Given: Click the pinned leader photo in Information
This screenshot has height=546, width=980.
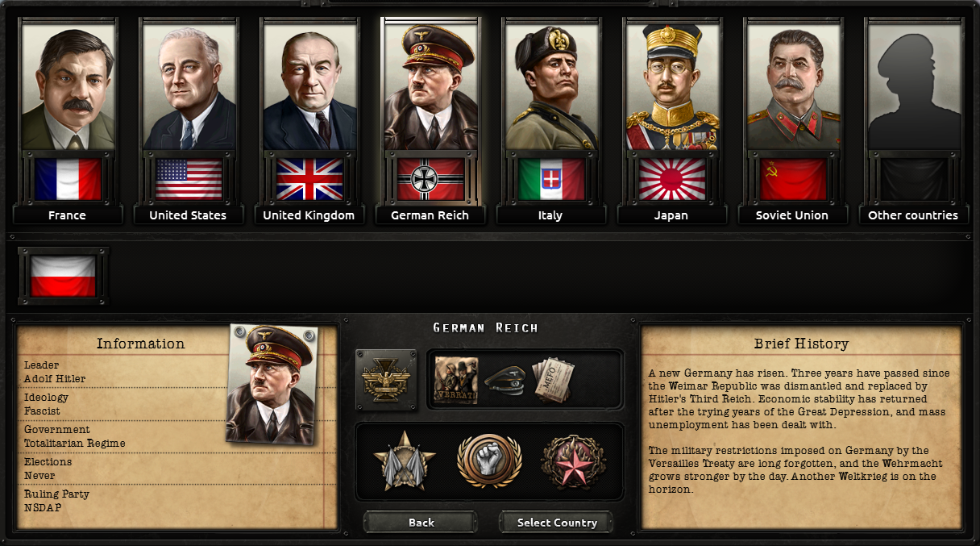Looking at the screenshot, I should 272,385.
